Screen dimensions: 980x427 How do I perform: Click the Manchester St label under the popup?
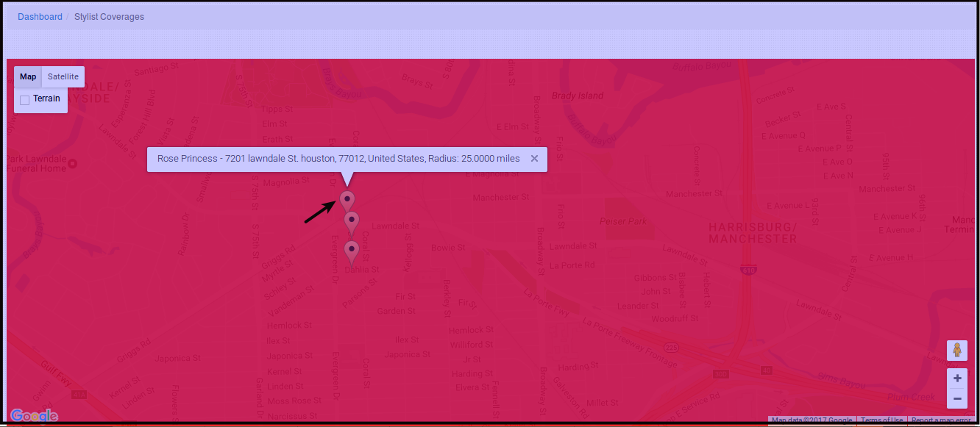tap(501, 198)
